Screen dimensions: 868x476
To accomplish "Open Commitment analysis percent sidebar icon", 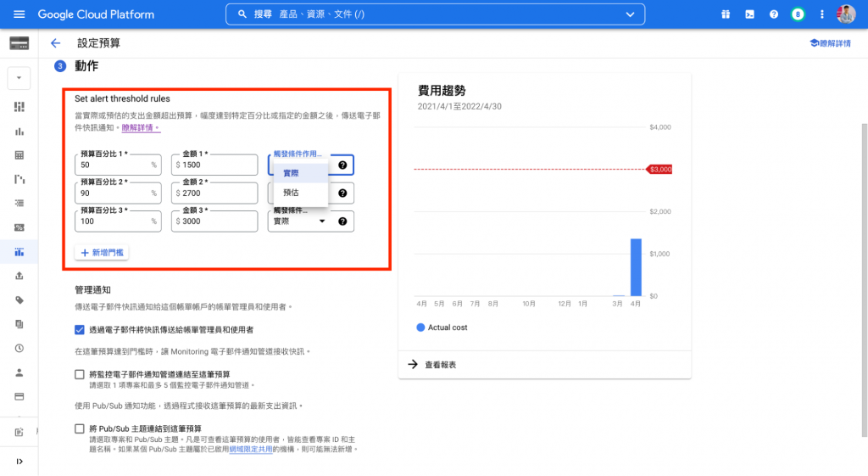I will tap(19, 227).
